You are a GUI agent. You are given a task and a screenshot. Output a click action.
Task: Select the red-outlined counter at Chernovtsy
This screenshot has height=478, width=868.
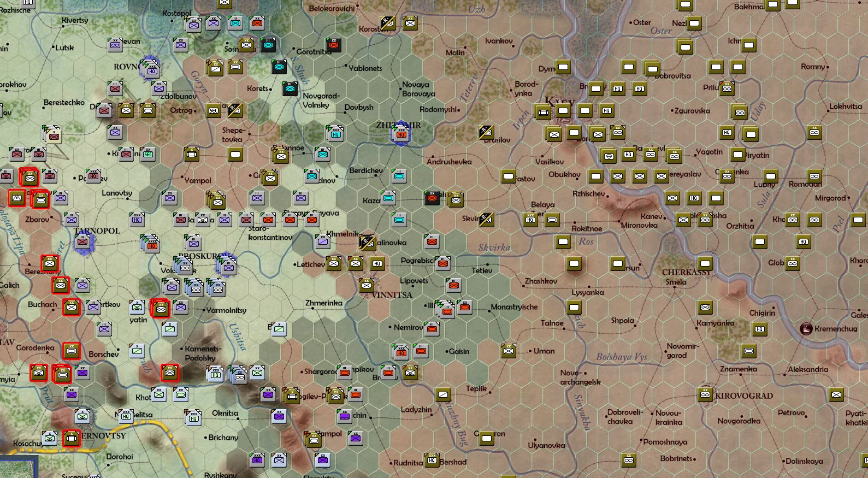72,438
